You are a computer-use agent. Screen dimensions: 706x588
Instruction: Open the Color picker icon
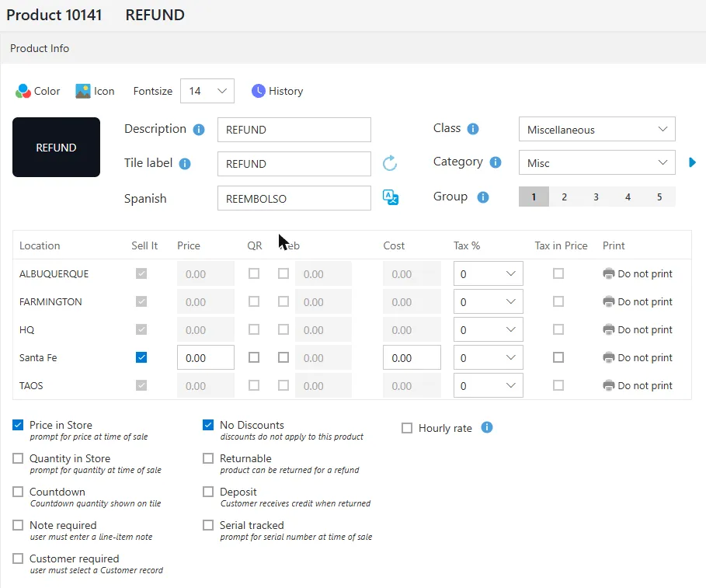point(23,91)
